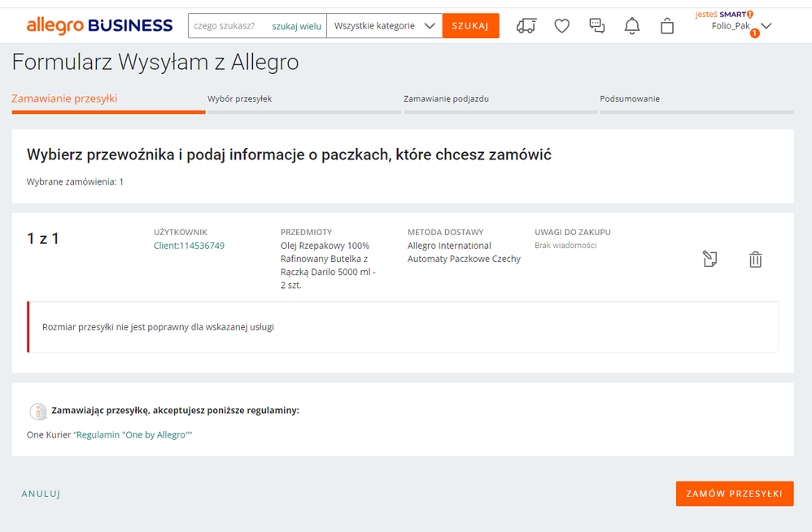Click the notification count badge on account
Image resolution: width=812 pixels, height=532 pixels.
tap(754, 33)
